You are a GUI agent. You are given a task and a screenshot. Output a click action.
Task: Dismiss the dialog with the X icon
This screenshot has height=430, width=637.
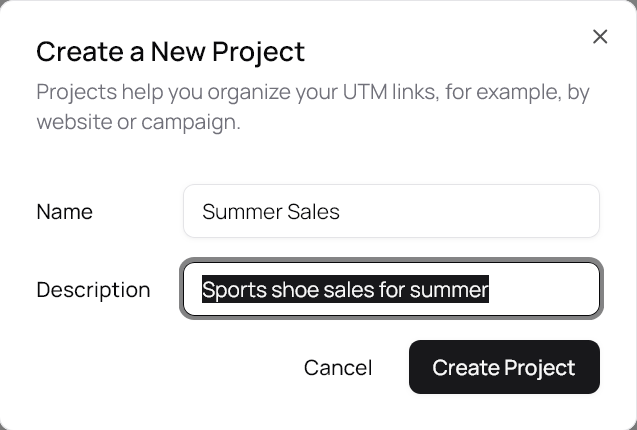click(x=600, y=37)
